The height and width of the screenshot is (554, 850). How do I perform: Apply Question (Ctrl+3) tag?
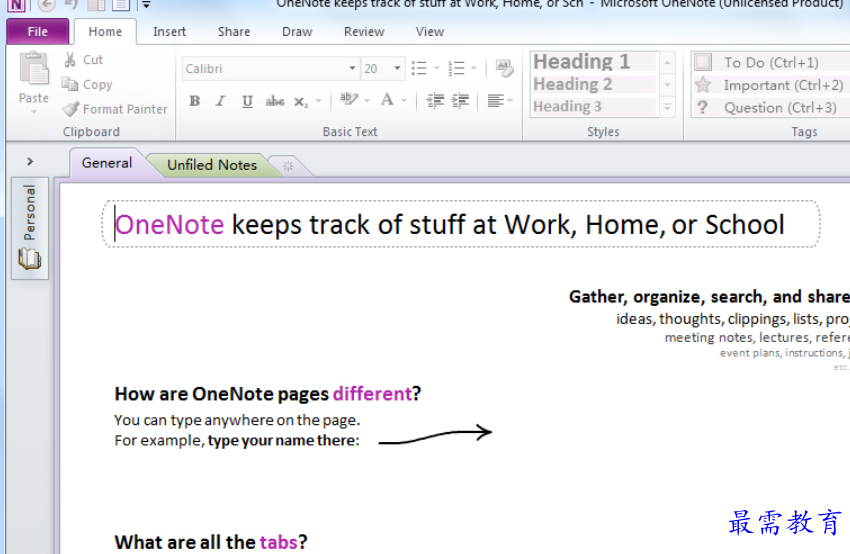click(771, 107)
